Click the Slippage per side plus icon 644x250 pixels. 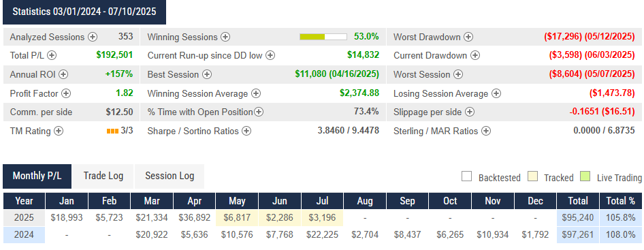[470, 112]
